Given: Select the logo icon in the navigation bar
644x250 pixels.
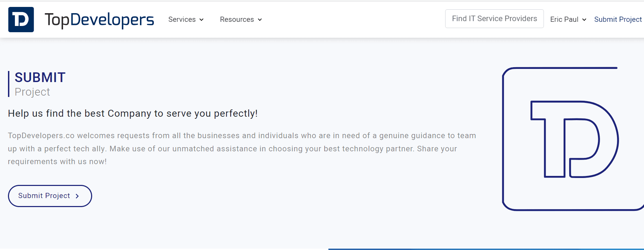Looking at the screenshot, I should [x=21, y=19].
